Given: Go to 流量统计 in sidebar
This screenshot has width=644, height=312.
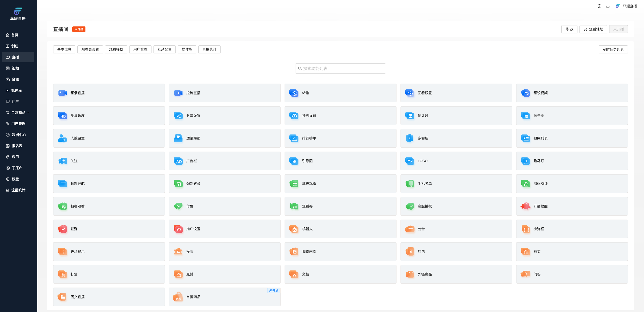Looking at the screenshot, I should click(x=18, y=190).
